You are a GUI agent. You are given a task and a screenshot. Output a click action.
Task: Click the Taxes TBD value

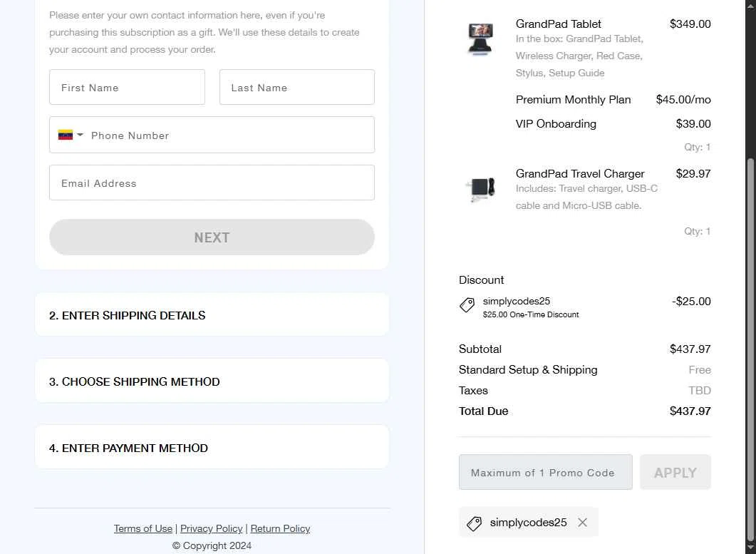[x=700, y=390]
